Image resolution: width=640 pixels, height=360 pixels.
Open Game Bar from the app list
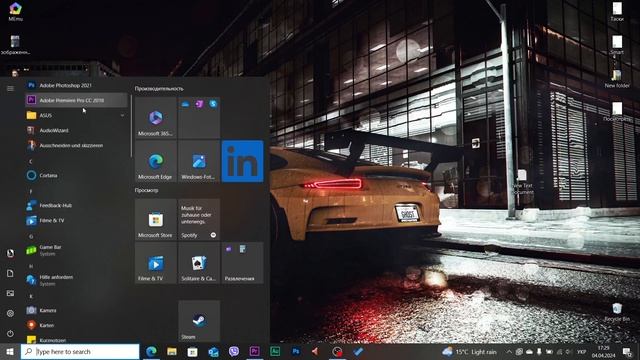(76, 250)
